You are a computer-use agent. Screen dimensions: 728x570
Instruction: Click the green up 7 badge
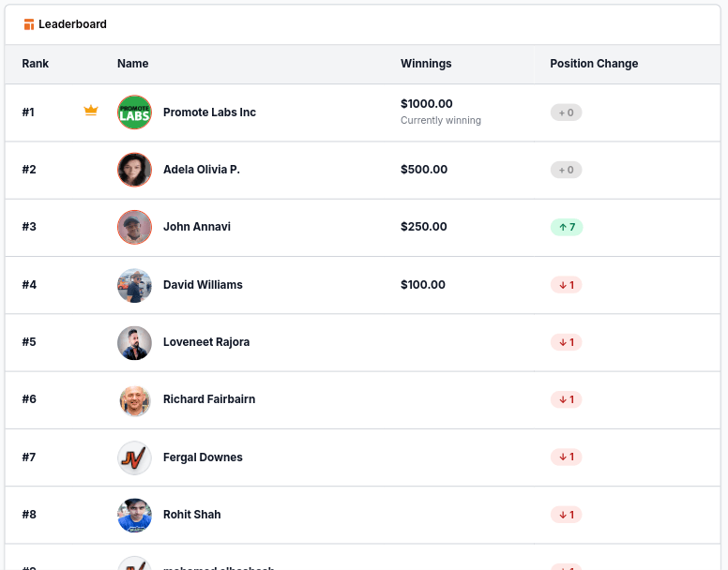tap(567, 227)
